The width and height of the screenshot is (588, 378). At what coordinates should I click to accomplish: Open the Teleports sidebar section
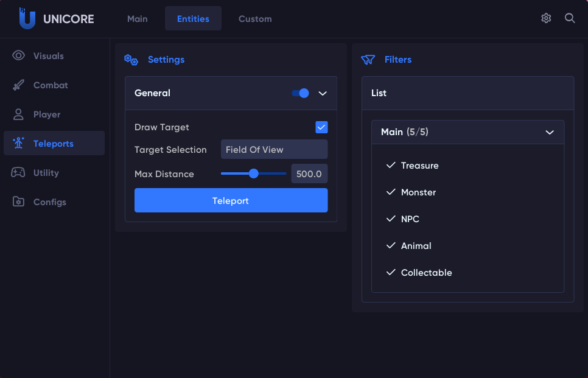point(54,144)
